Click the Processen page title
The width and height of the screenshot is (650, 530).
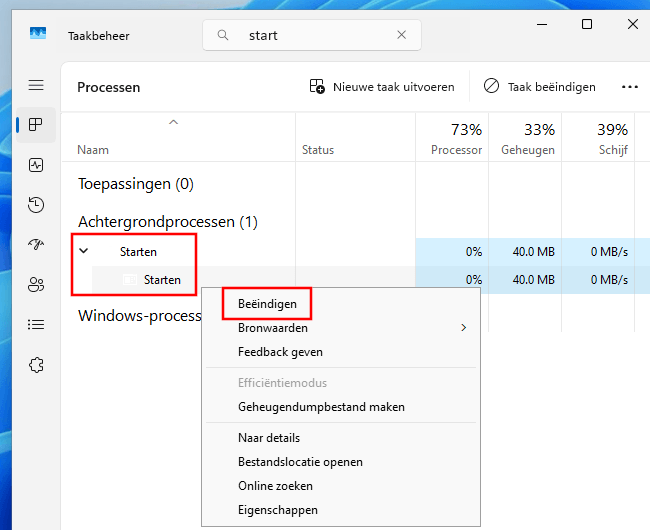coord(109,87)
